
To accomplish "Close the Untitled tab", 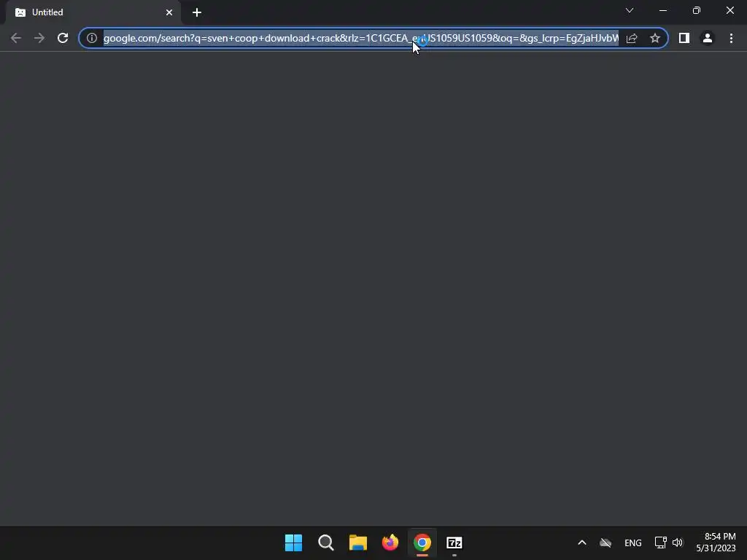I will coord(169,12).
